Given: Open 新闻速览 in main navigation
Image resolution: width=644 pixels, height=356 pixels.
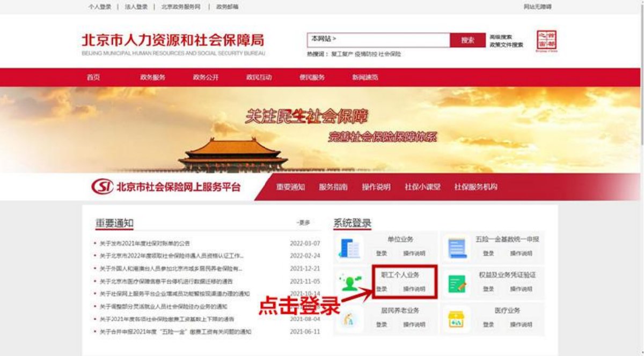Looking at the screenshot, I should 365,77.
